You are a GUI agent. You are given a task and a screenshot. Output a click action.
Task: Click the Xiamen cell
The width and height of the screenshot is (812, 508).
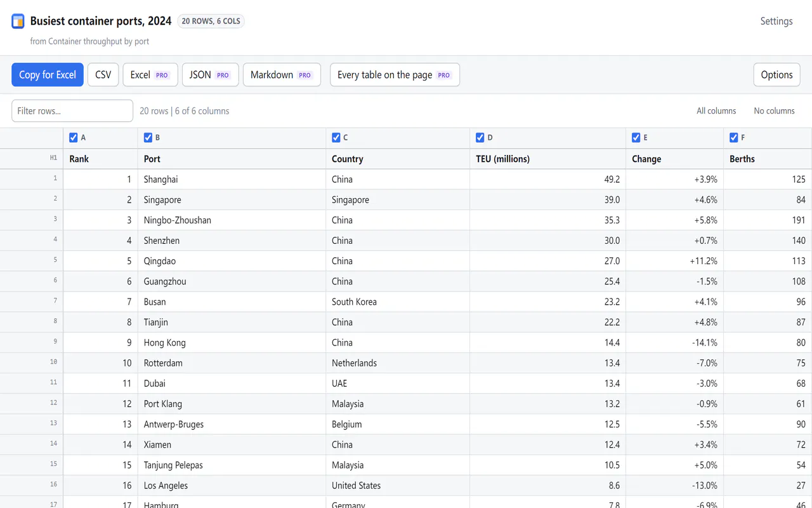point(232,444)
